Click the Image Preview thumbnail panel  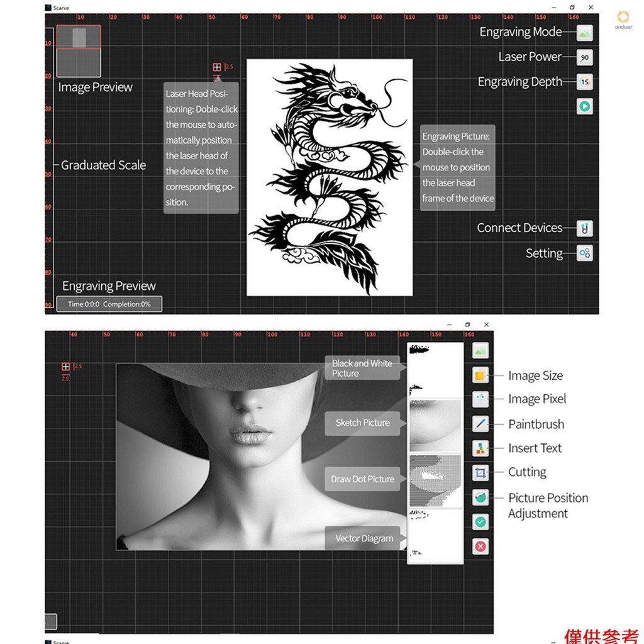pyautogui.click(x=79, y=52)
